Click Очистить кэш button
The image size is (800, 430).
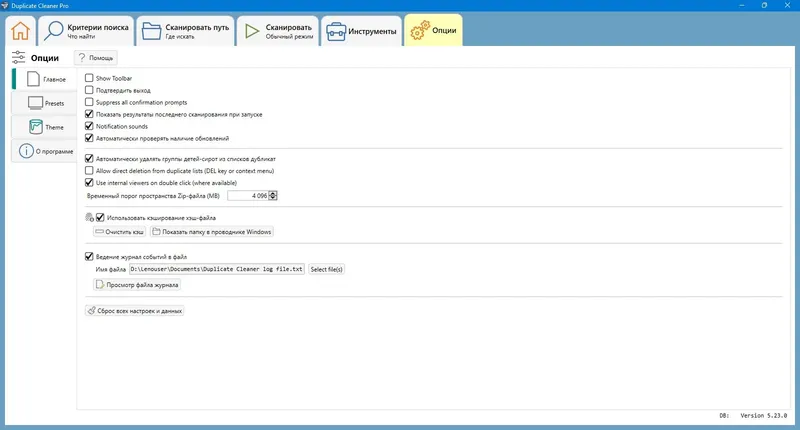click(119, 232)
